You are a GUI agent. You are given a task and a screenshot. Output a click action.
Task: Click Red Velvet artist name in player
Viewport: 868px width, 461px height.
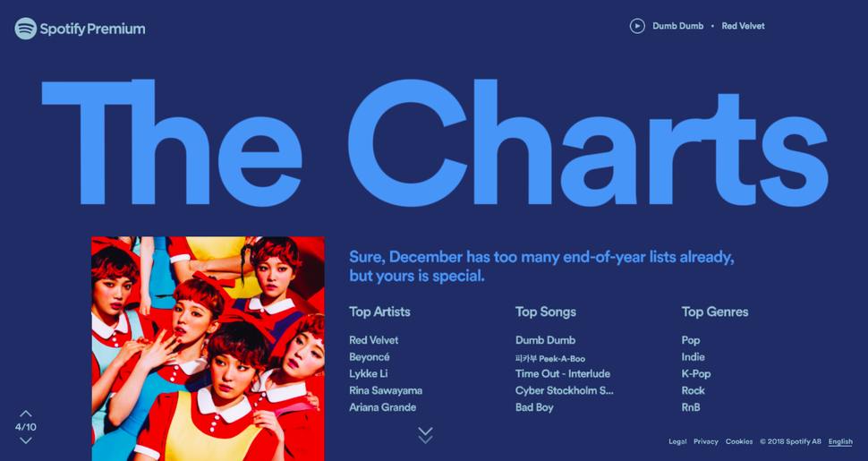coord(743,26)
